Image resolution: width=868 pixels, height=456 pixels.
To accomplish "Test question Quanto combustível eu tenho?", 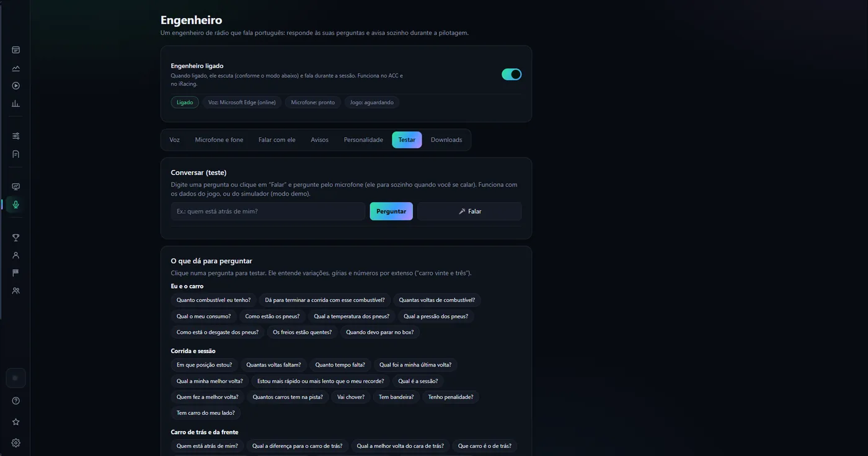I will tap(213, 300).
